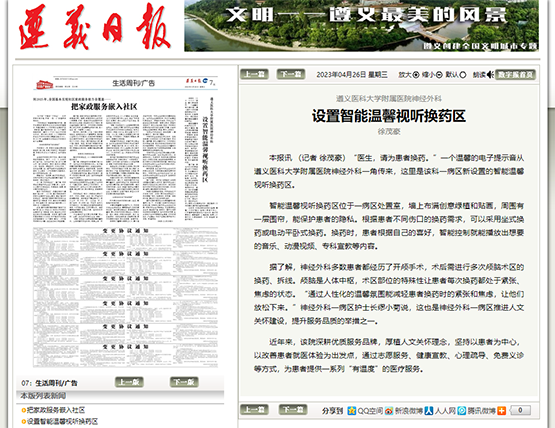Share to 腾讯微博 icon
This screenshot has width=555, height=428.
click(x=462, y=411)
